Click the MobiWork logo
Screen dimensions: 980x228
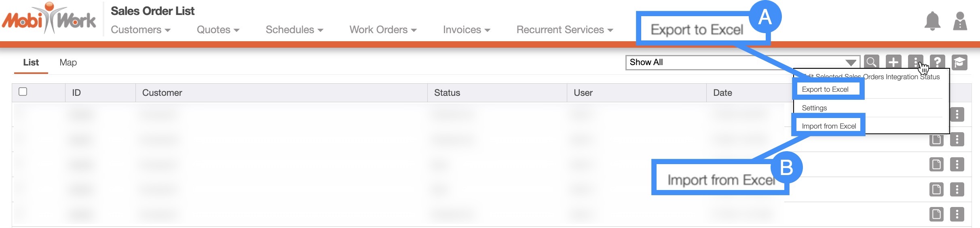(x=49, y=19)
